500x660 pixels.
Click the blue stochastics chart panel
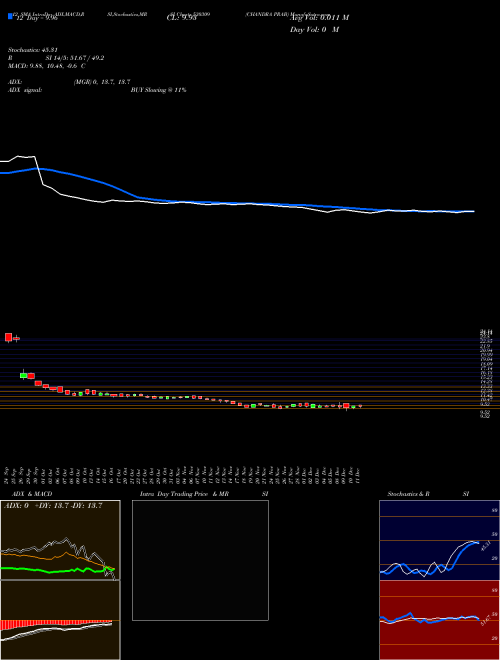(x=439, y=540)
